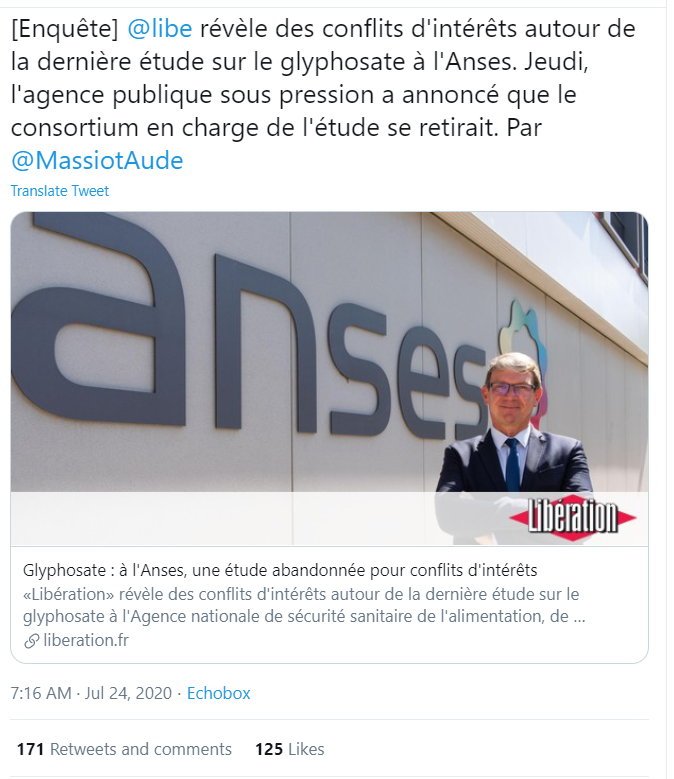This screenshot has width=674, height=779.
Task: Click the 171 retweet count number
Action: pyautogui.click(x=31, y=749)
